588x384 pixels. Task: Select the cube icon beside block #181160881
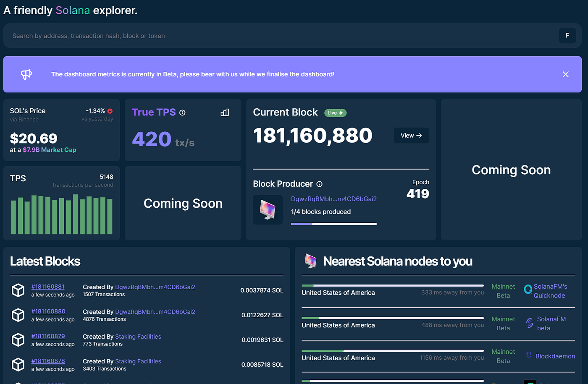point(18,290)
